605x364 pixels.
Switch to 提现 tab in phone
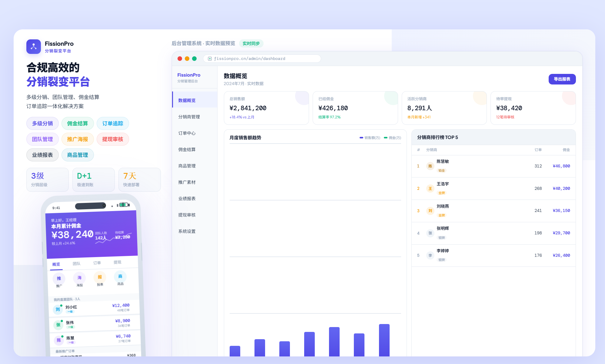click(117, 262)
